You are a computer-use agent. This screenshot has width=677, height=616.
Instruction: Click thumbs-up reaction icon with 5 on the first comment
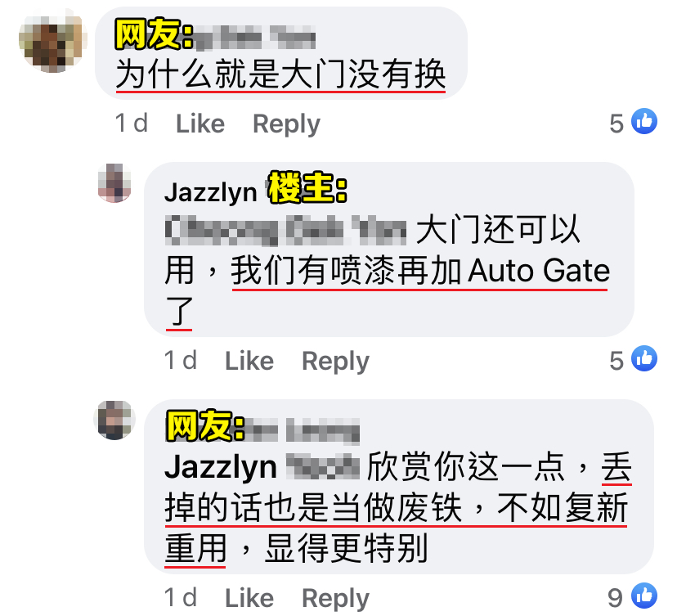coord(644,121)
